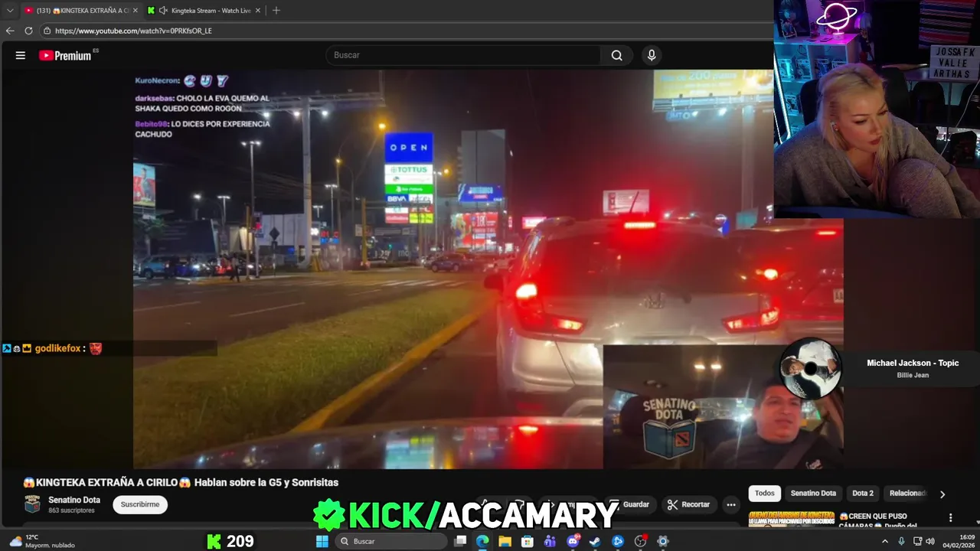Unmute the Kingteka Stream tab speaker icon
Viewport: 980px width, 551px height.
(163, 11)
